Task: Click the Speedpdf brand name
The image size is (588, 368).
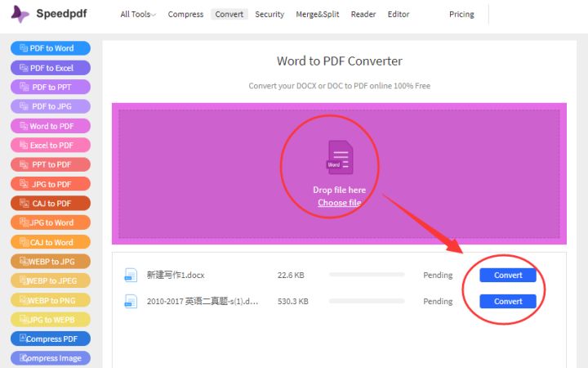Action: click(x=61, y=14)
